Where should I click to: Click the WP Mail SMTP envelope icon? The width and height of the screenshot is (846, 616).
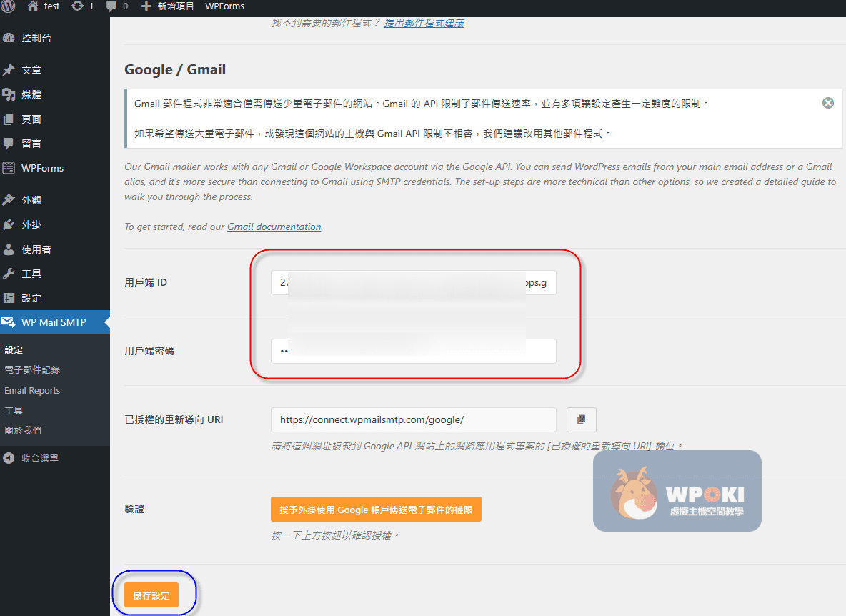(x=9, y=322)
